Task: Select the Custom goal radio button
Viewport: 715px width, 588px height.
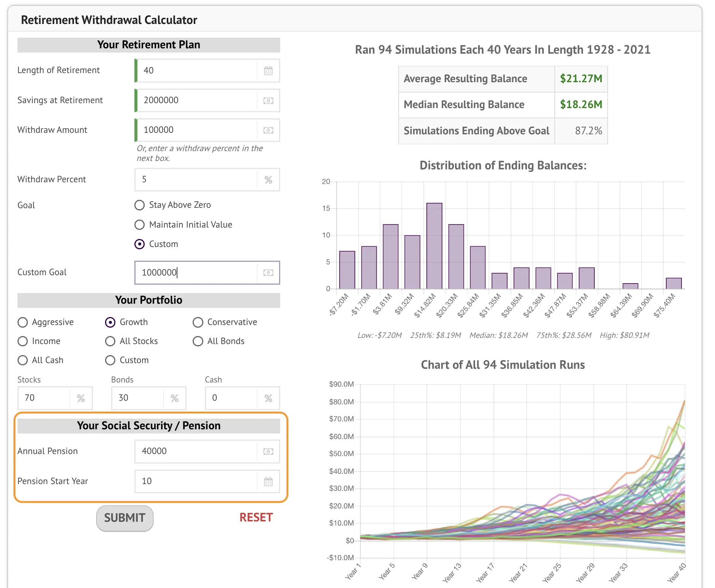Action: pos(140,244)
